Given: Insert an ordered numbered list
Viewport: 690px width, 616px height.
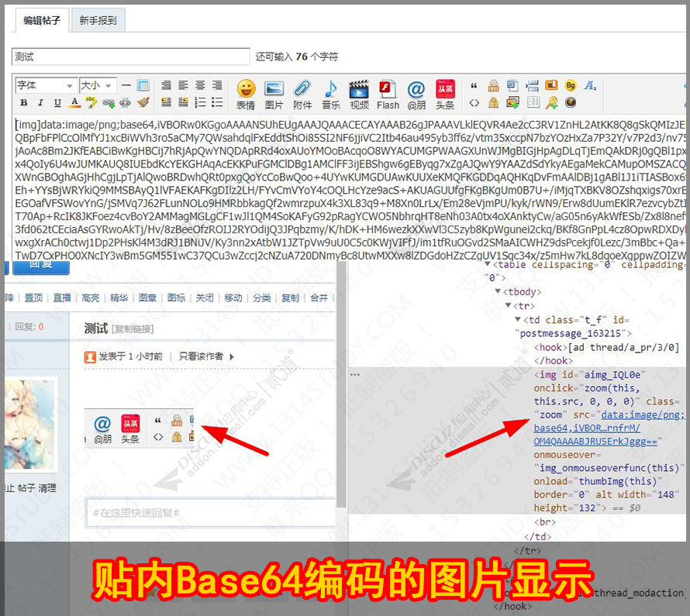Looking at the screenshot, I should point(200,102).
